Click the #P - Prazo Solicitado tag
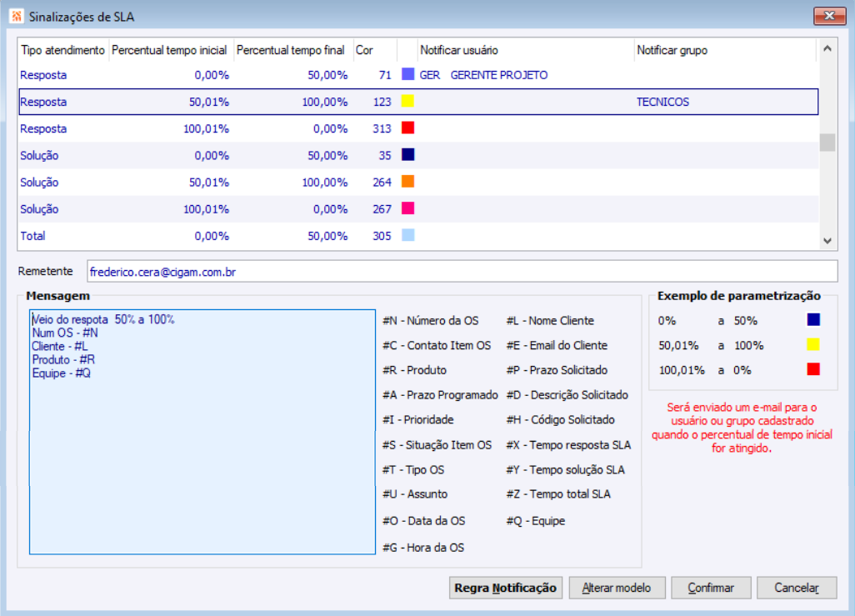Screen dimensions: 855x616 pos(557,370)
